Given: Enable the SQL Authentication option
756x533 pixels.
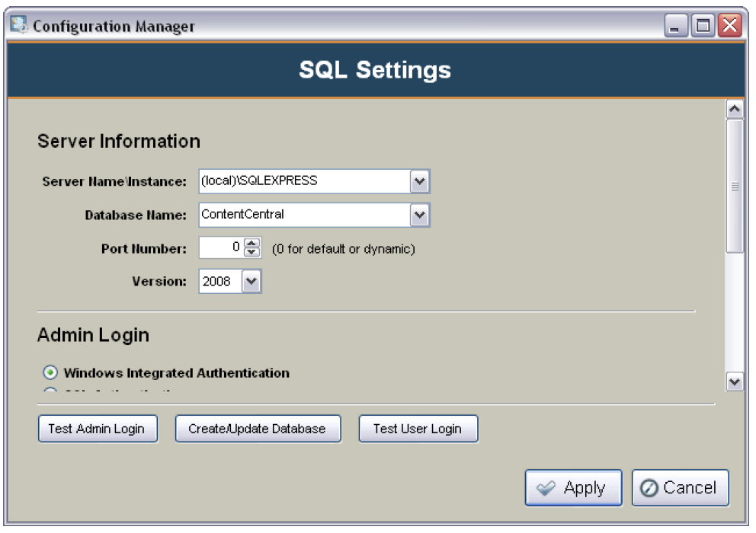Looking at the screenshot, I should pyautogui.click(x=49, y=391).
